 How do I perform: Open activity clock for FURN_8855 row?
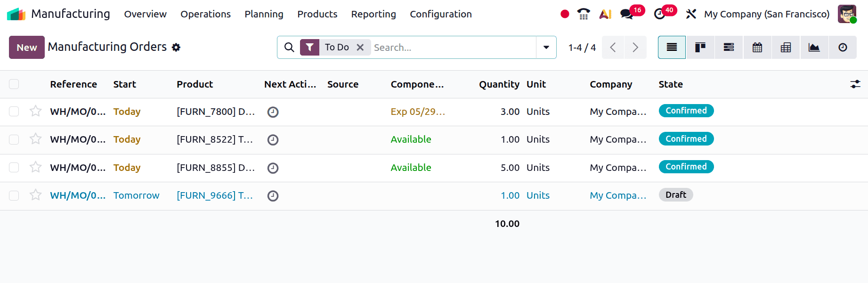tap(273, 168)
